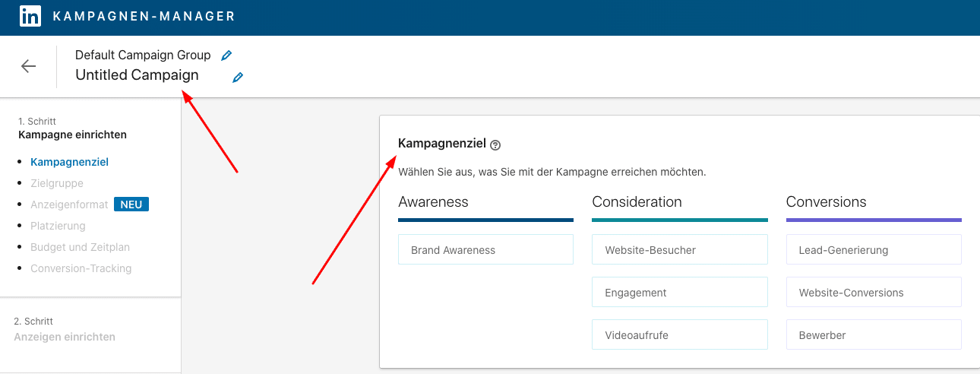Image resolution: width=980 pixels, height=374 pixels.
Task: Click the '2. Schritt' label
Action: (33, 322)
